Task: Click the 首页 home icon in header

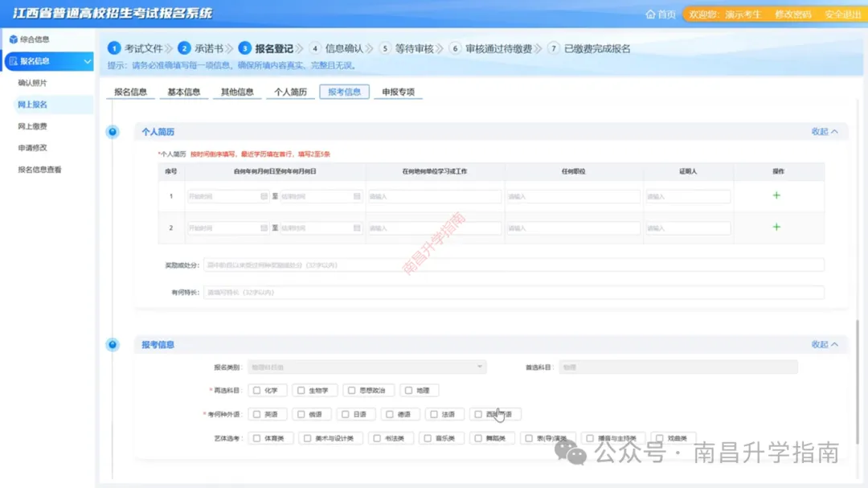Action: [650, 14]
